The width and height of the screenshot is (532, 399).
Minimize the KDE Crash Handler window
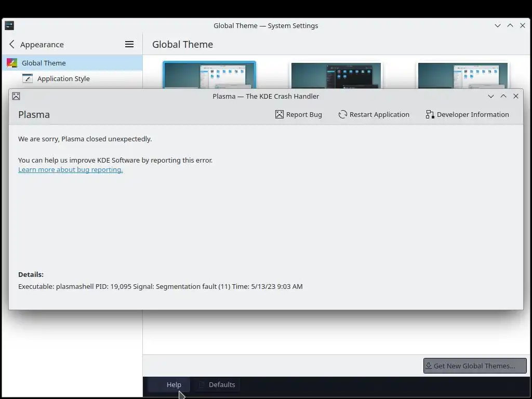coord(491,96)
